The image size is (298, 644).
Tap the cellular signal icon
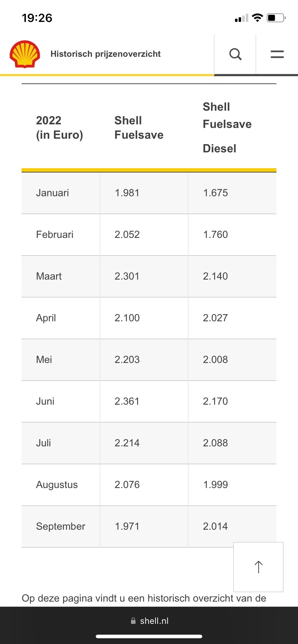[241, 18]
